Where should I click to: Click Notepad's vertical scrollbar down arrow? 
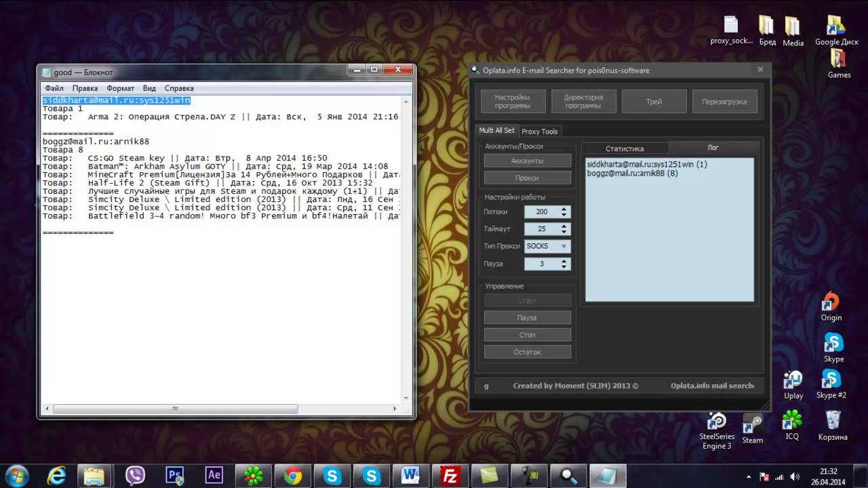click(407, 399)
